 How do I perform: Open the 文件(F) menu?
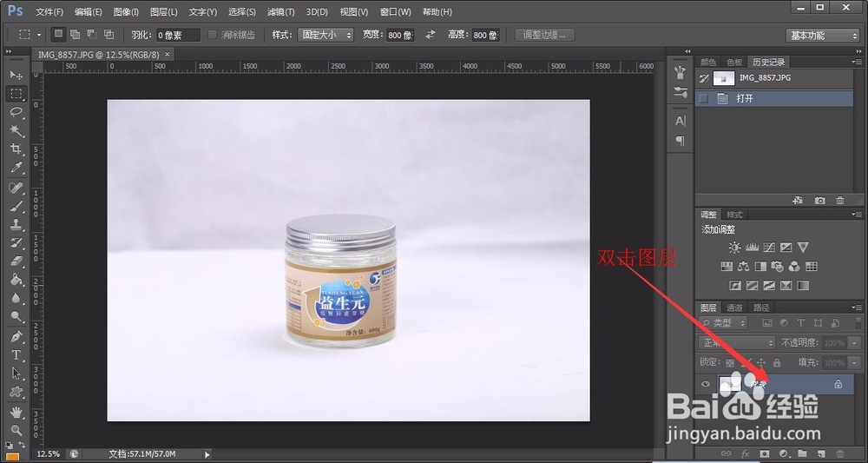pos(49,11)
